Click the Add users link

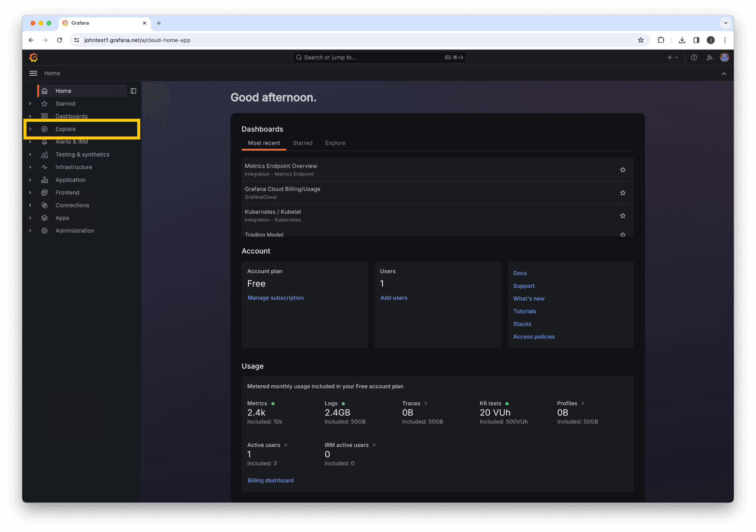[394, 298]
